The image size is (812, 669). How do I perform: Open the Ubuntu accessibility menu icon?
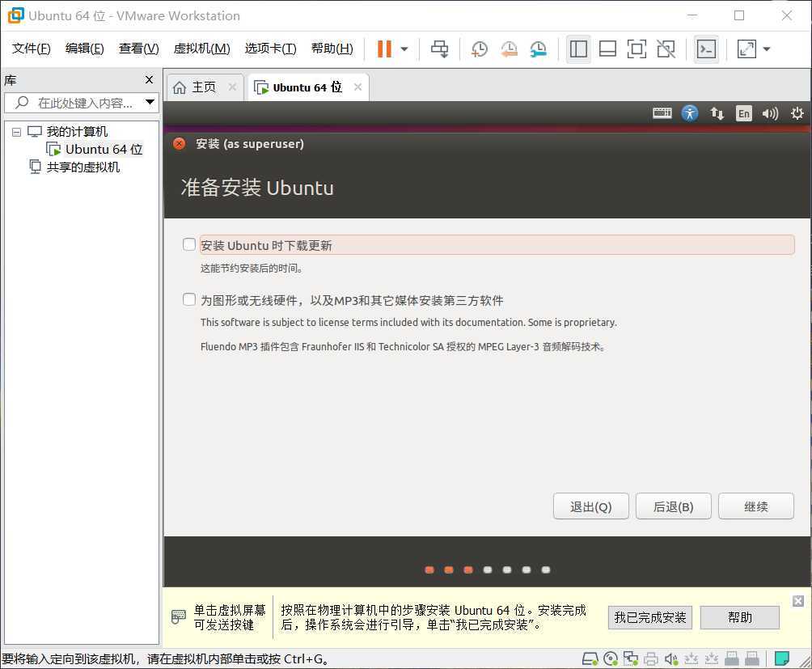pos(690,113)
